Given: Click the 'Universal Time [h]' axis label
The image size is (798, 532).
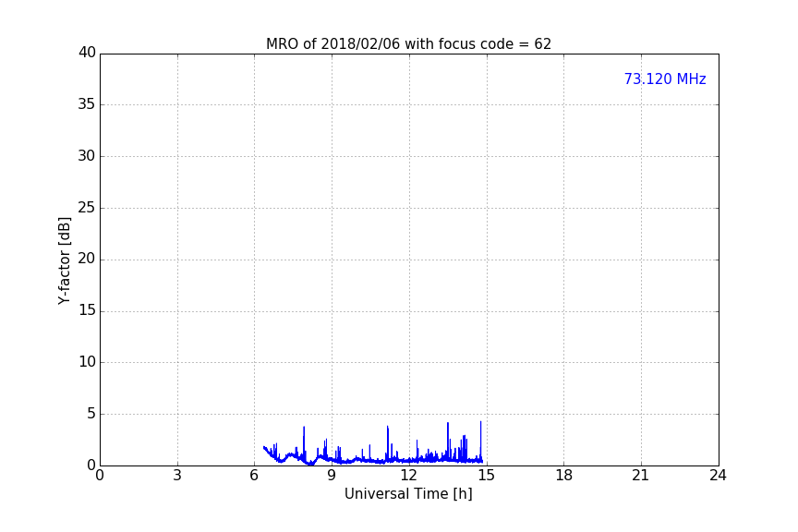Looking at the screenshot, I should (x=408, y=494).
